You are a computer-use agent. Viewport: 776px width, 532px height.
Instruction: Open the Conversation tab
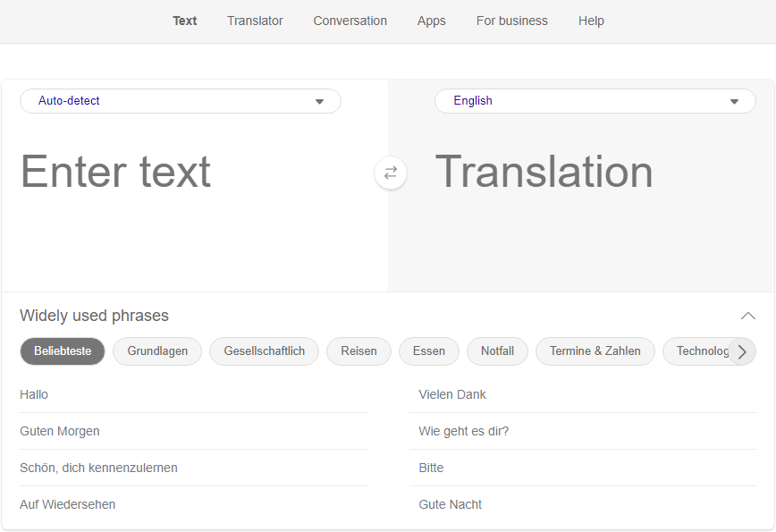click(350, 21)
